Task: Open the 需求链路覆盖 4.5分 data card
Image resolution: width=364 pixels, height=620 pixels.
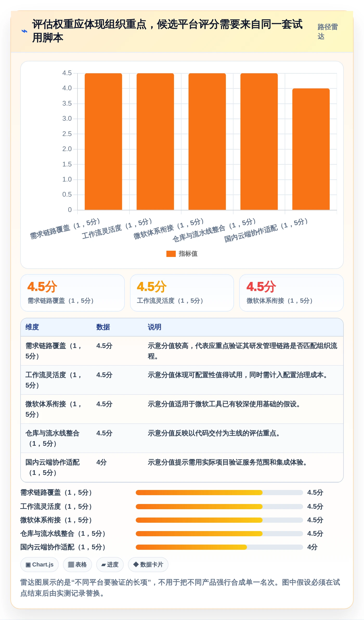Action: pos(73,293)
